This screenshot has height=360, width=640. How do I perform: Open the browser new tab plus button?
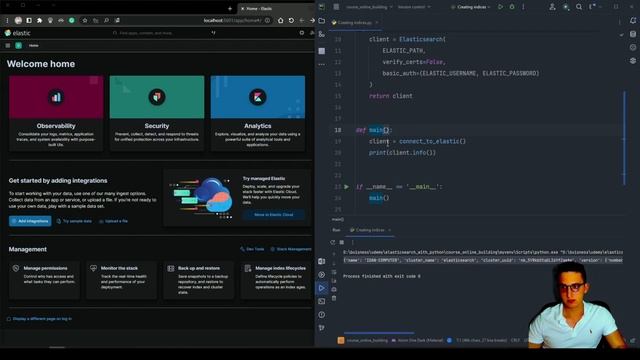click(230, 8)
